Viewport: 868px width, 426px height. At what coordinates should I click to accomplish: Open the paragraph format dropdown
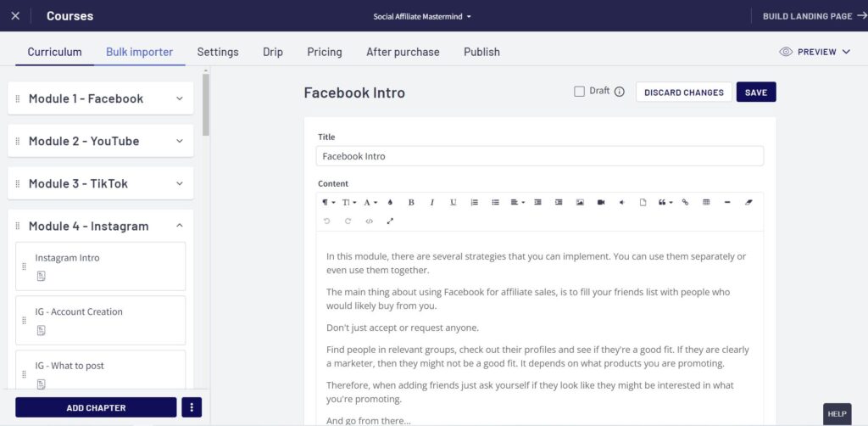coord(328,203)
